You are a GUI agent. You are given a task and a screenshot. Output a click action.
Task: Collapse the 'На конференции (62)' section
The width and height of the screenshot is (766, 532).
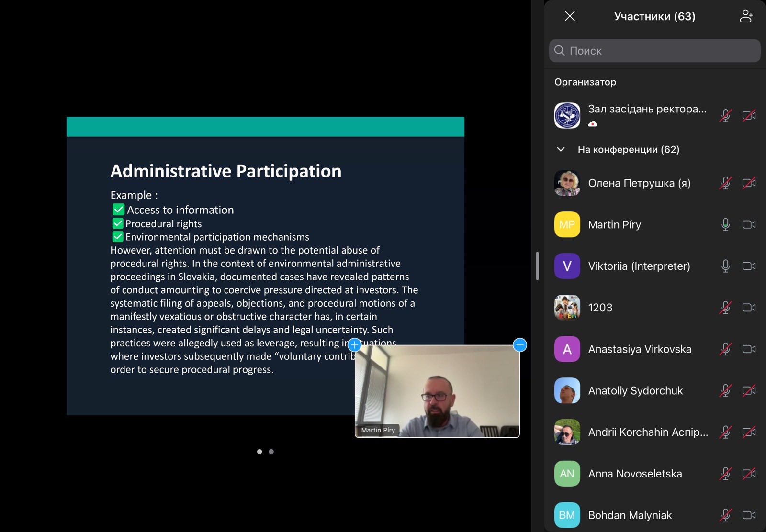click(561, 149)
